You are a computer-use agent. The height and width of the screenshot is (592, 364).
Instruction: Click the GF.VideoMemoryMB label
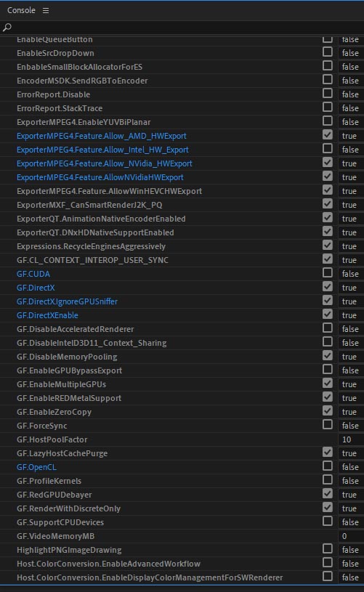[55, 537]
